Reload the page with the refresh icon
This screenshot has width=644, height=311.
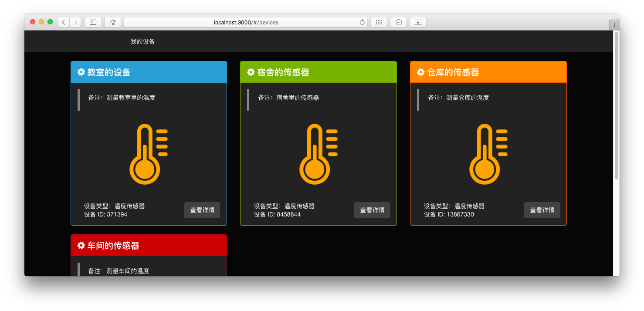tap(362, 22)
